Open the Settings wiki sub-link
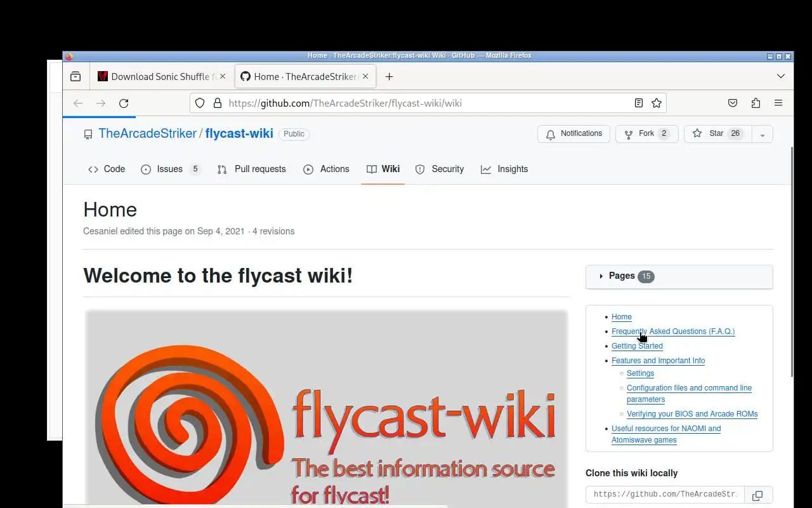The image size is (812, 508). click(x=640, y=373)
